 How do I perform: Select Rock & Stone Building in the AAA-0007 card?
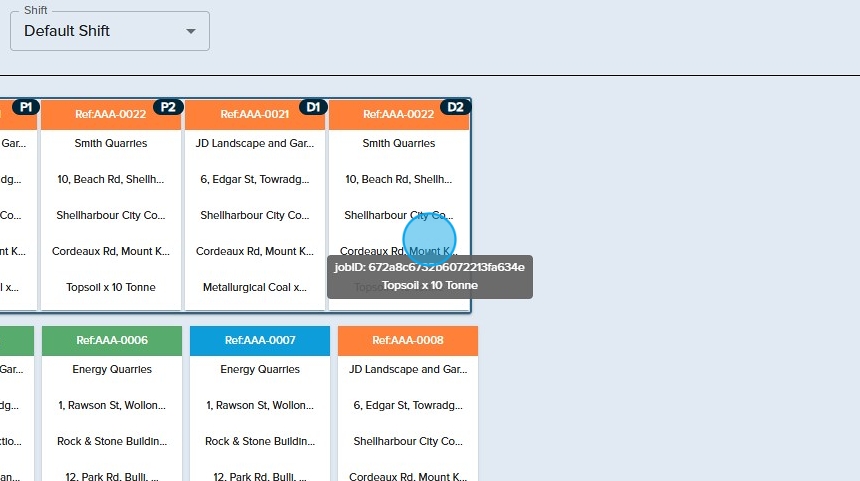pos(260,441)
